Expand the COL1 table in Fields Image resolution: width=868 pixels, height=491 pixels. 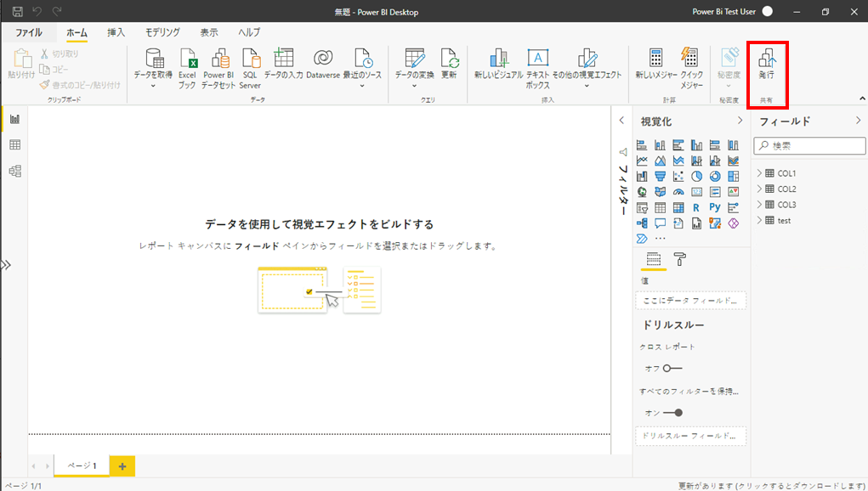tap(760, 173)
